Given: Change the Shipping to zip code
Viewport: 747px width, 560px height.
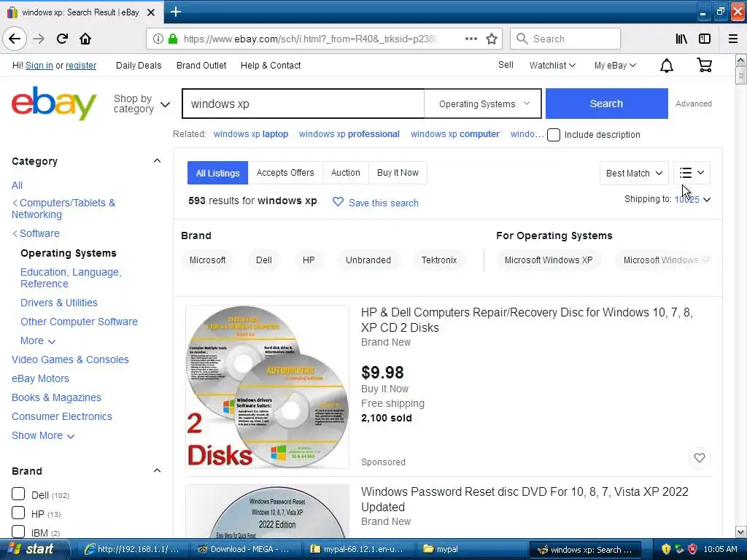Looking at the screenshot, I should (x=692, y=200).
